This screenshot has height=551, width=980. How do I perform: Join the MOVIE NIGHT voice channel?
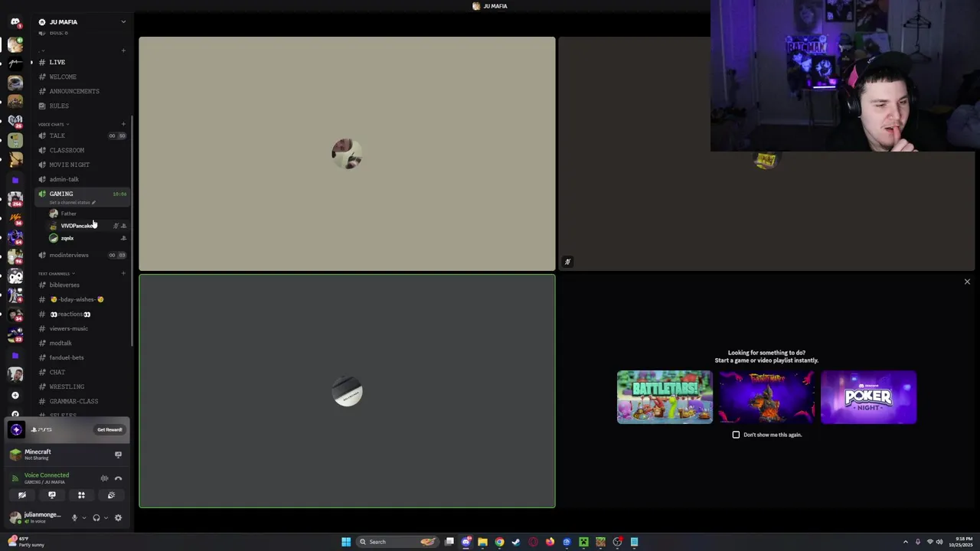tap(80, 165)
